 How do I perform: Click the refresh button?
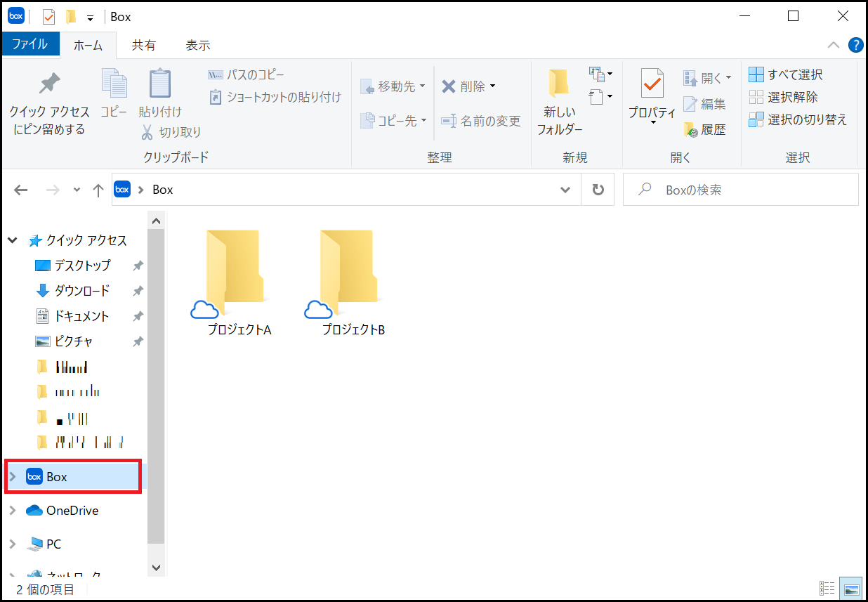(598, 190)
